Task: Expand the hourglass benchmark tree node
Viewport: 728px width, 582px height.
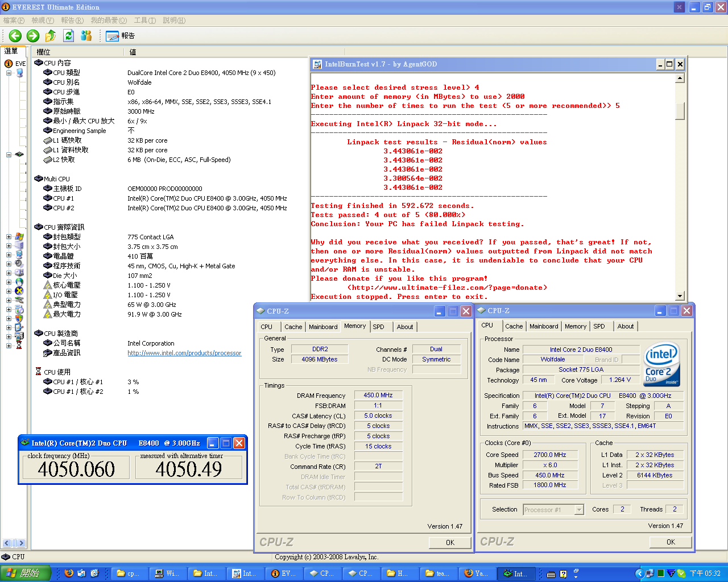Action: (9, 345)
